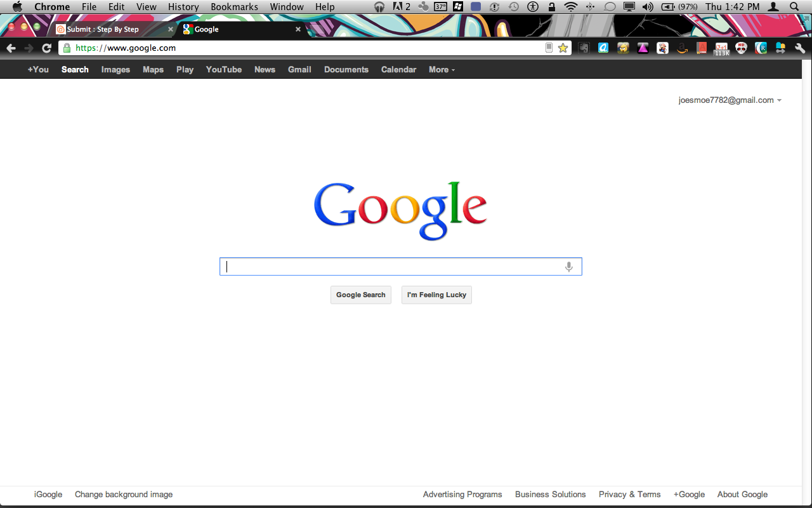This screenshot has height=508, width=812.
Task: Open the Time Machine menu bar icon
Action: tap(514, 7)
